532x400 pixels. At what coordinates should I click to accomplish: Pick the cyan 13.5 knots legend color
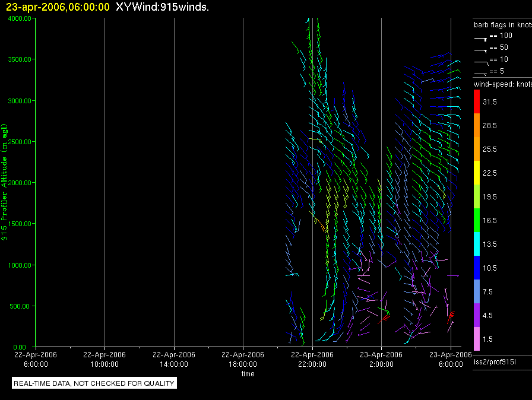click(476, 244)
